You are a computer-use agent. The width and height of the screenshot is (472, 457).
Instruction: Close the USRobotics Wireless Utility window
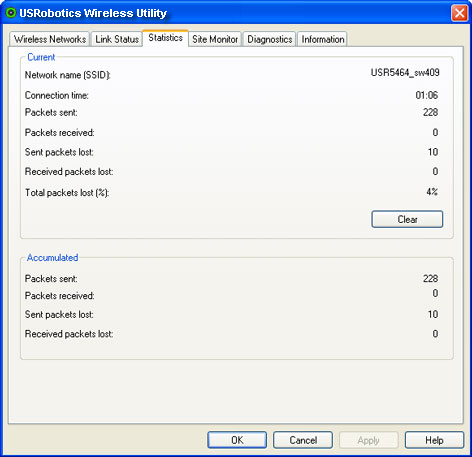pos(459,13)
